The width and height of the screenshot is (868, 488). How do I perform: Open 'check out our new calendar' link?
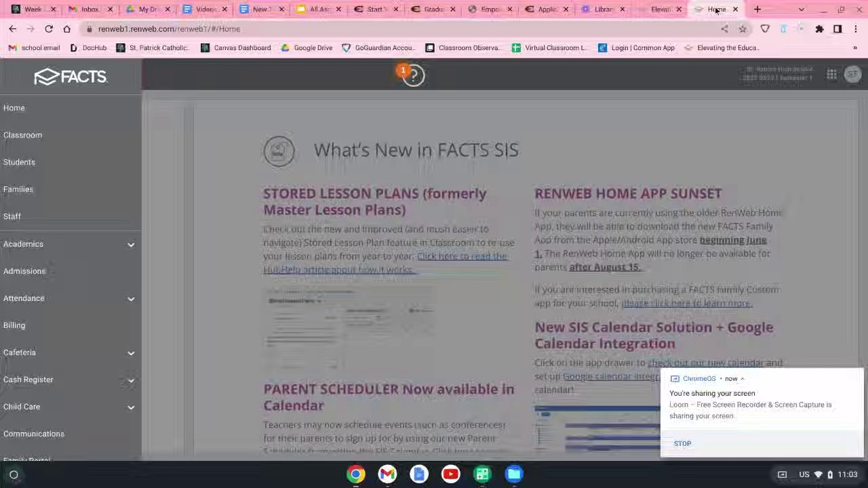(705, 363)
